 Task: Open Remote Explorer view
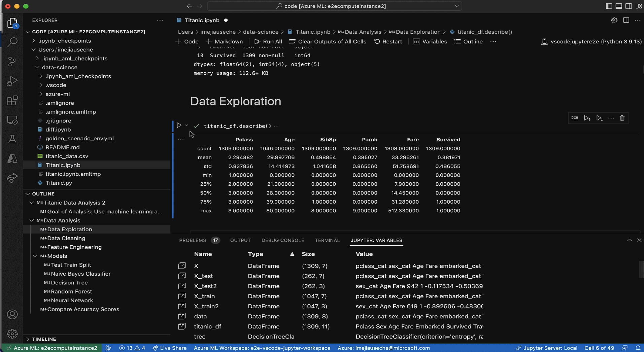(12, 120)
